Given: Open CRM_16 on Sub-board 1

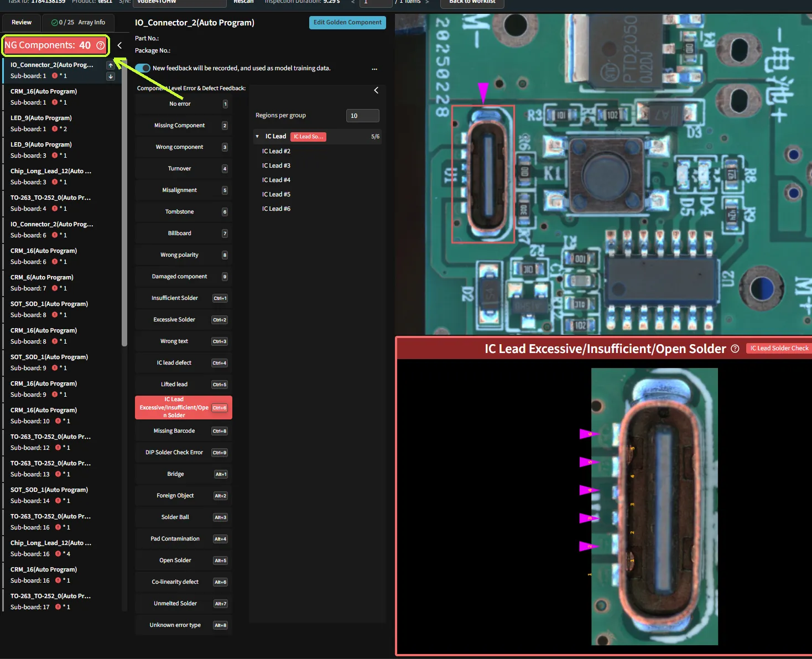Looking at the screenshot, I should point(61,97).
